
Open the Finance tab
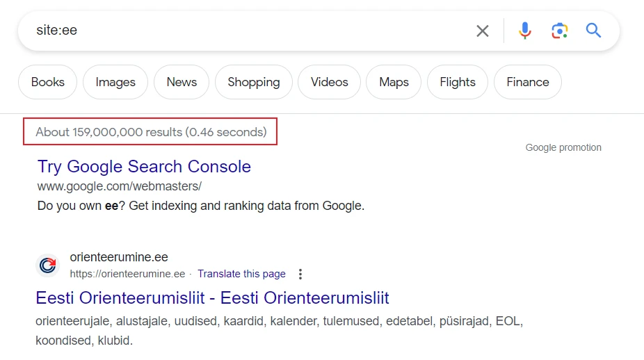click(x=527, y=82)
